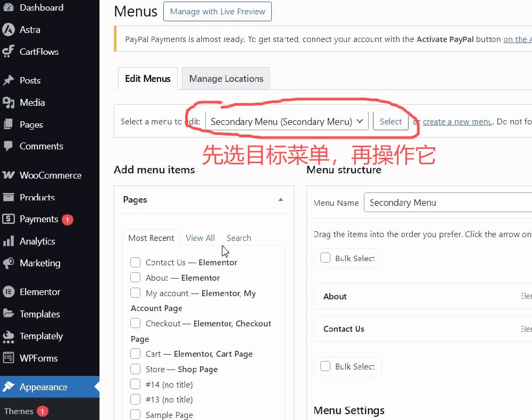This screenshot has width=532, height=420.
Task: Toggle the lower Bulk Select checkbox
Action: 325,366
